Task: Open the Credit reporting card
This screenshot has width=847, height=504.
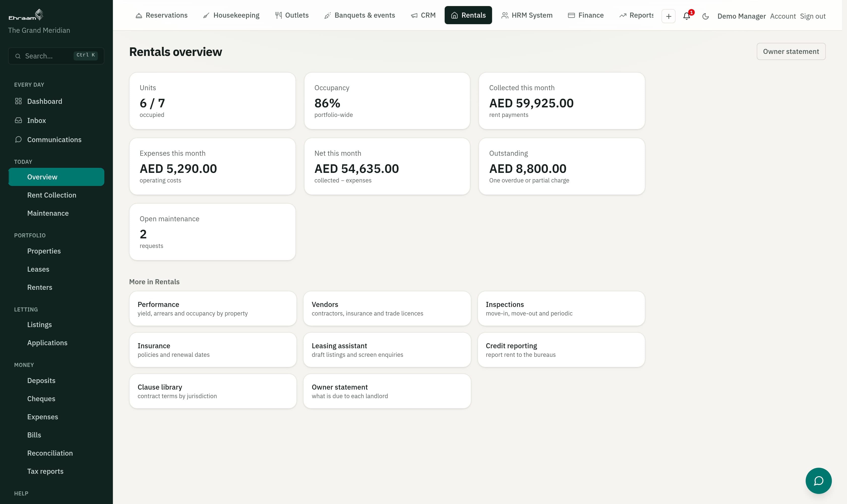Action: point(561,350)
